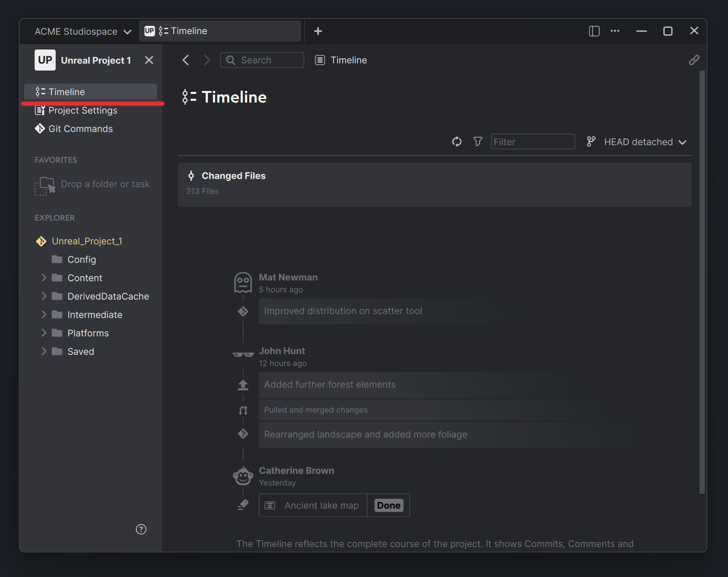The image size is (728, 577).
Task: Refresh the timeline view
Action: click(456, 142)
